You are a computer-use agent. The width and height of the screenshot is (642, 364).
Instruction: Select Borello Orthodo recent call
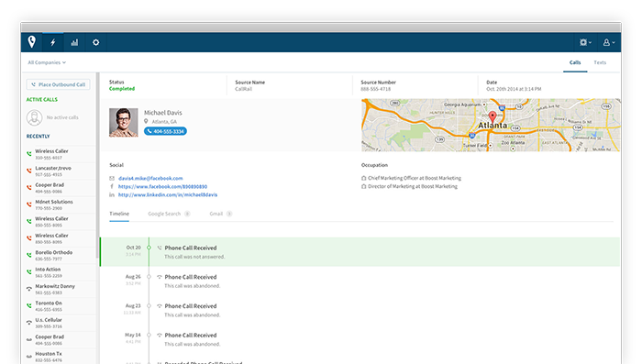pos(60,256)
